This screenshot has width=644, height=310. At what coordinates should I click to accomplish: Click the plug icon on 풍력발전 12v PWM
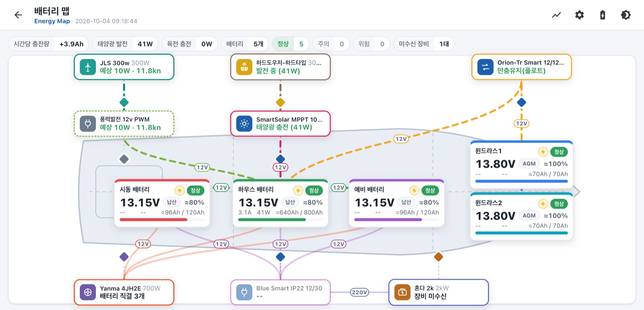coord(88,124)
